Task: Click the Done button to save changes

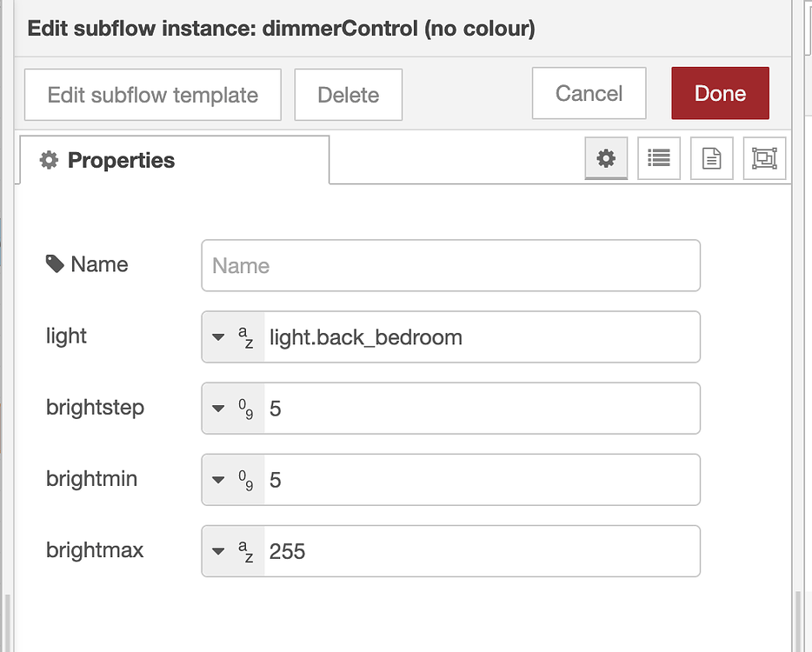Action: (x=720, y=93)
